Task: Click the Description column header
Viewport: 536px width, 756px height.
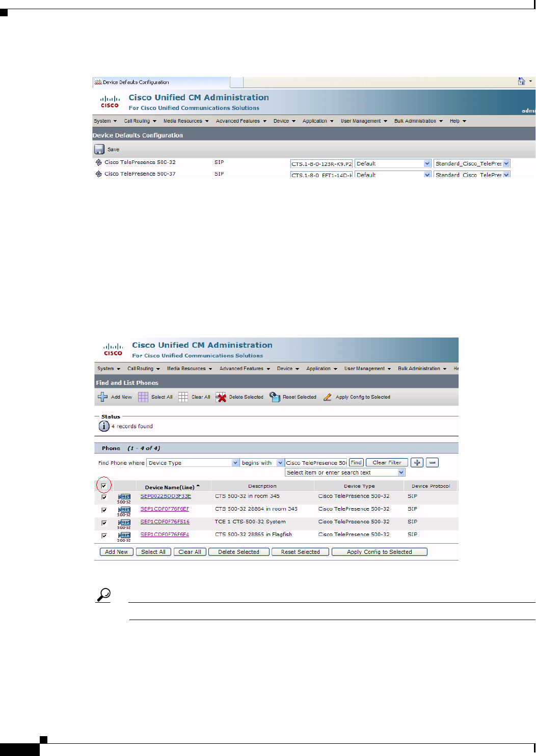Action: [x=262, y=486]
